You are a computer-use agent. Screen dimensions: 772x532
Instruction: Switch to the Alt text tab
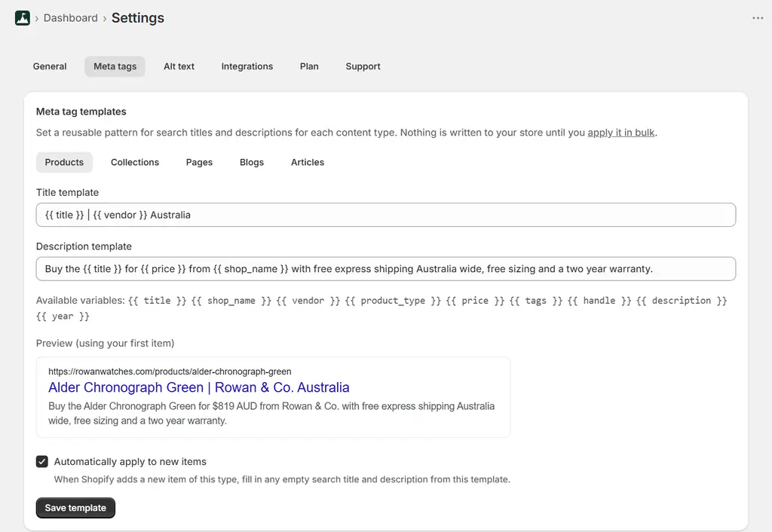tap(179, 66)
